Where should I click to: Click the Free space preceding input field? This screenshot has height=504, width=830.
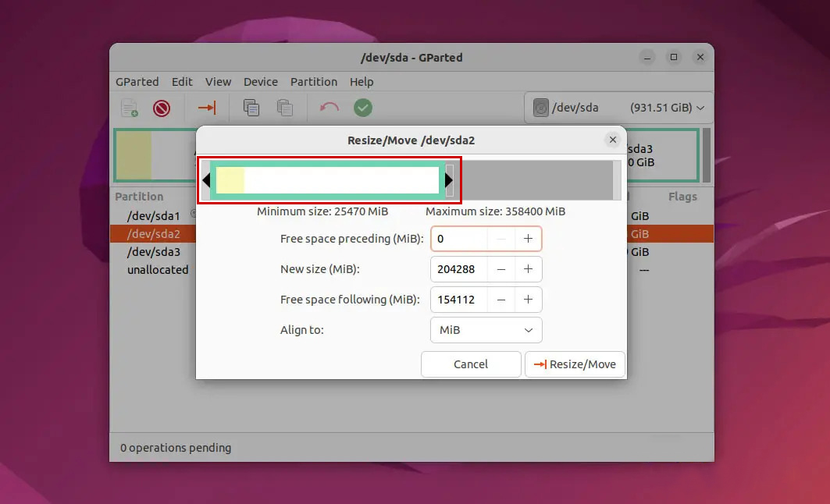pyautogui.click(x=458, y=239)
